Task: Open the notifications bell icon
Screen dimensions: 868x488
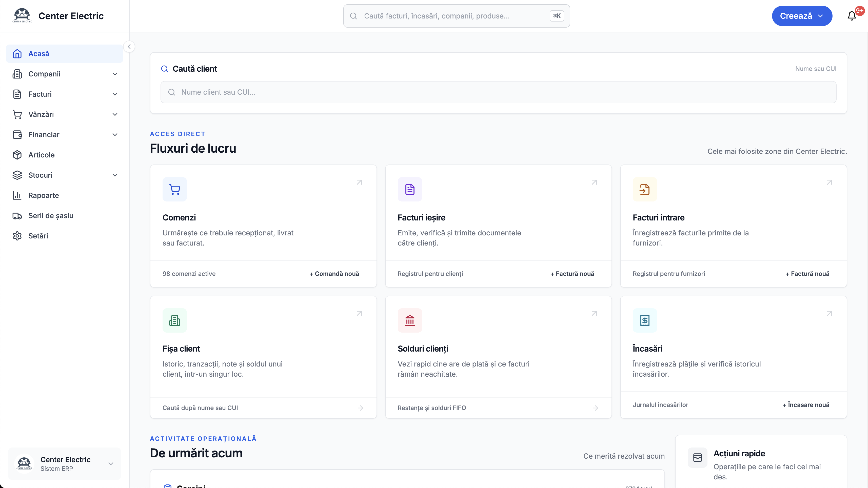Action: [852, 16]
